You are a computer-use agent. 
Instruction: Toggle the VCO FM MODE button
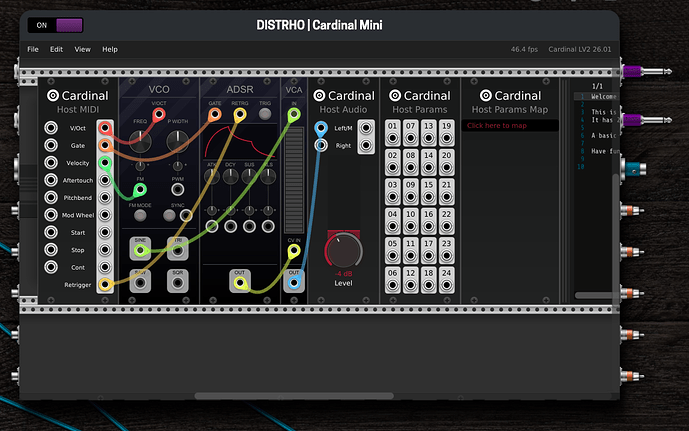click(141, 217)
